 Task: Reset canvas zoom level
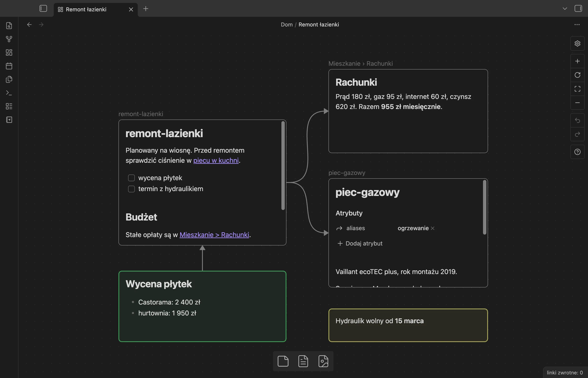pos(577,75)
